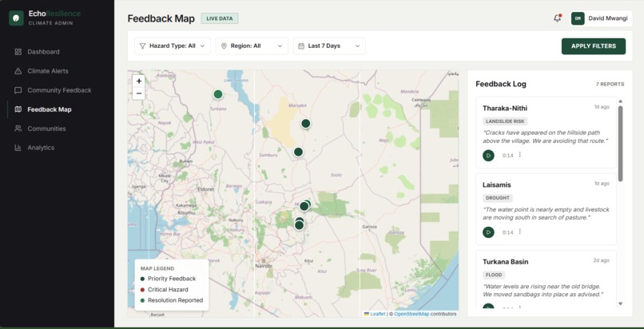Click the Apply Filters button
Viewport: 644px width, 329px height.
pyautogui.click(x=594, y=46)
